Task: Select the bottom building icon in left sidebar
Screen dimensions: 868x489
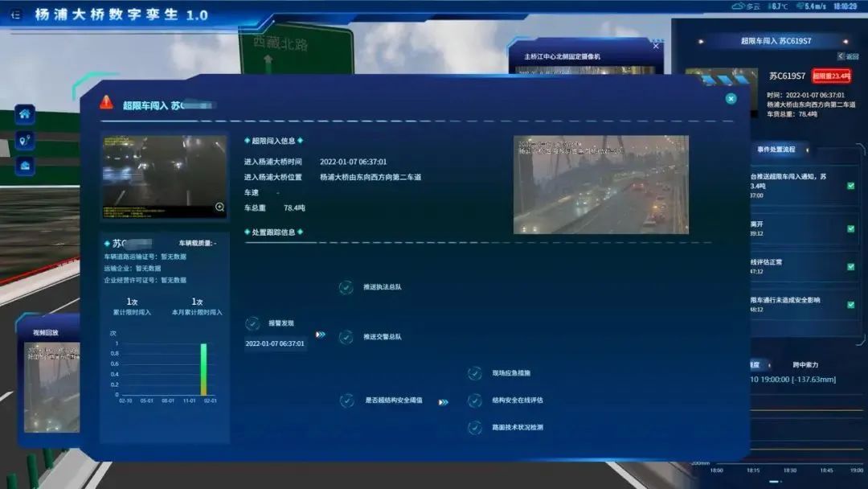Action: coord(25,166)
